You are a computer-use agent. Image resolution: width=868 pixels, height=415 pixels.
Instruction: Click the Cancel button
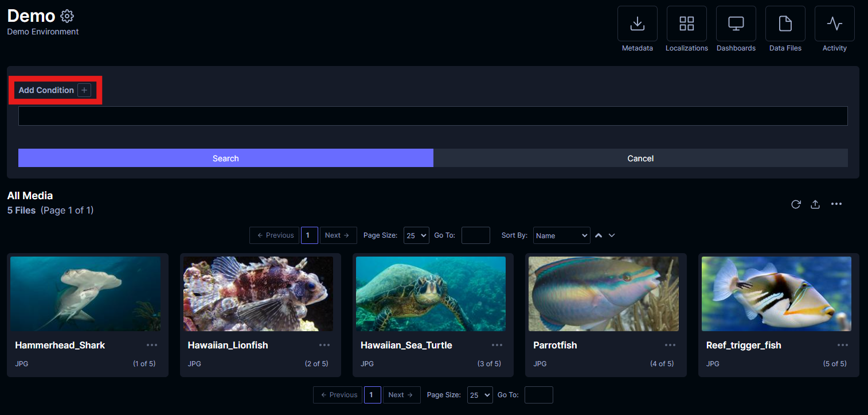click(x=640, y=158)
